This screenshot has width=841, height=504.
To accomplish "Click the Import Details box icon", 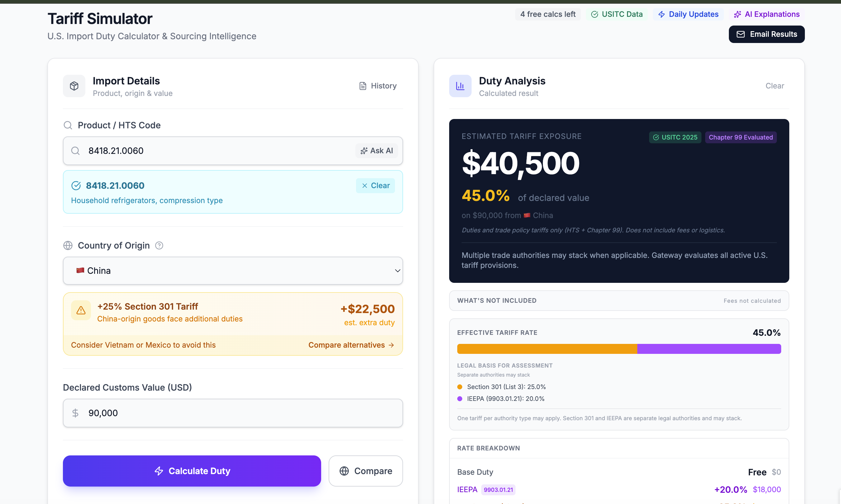I will [x=74, y=86].
